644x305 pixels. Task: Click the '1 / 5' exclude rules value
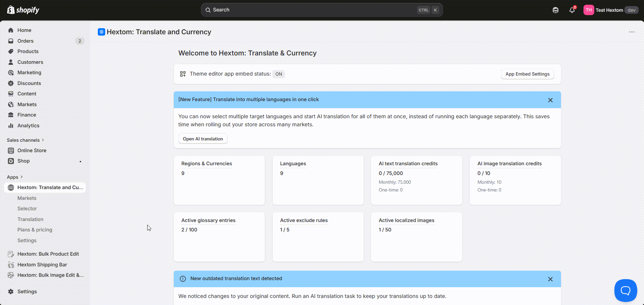(285, 230)
